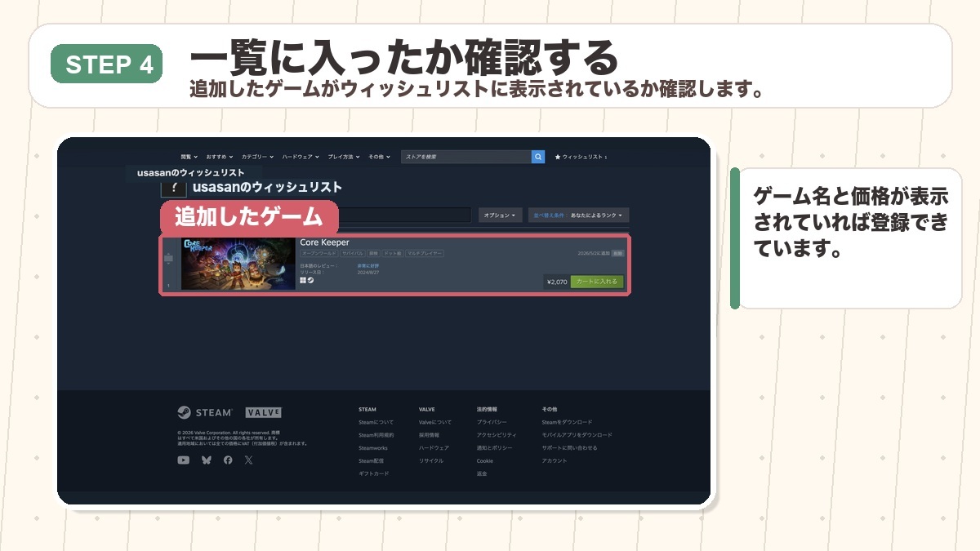Click the Steam logo in the footer
980x551 pixels.
[205, 412]
